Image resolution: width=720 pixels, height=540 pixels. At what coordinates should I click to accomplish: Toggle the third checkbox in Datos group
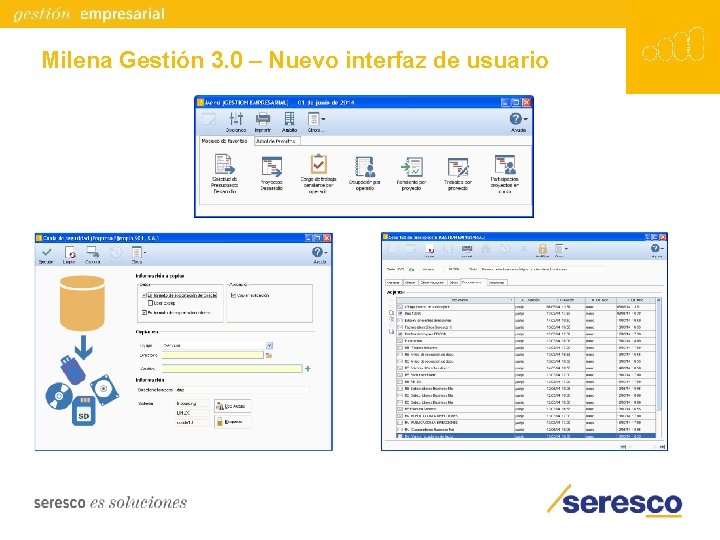click(x=145, y=312)
